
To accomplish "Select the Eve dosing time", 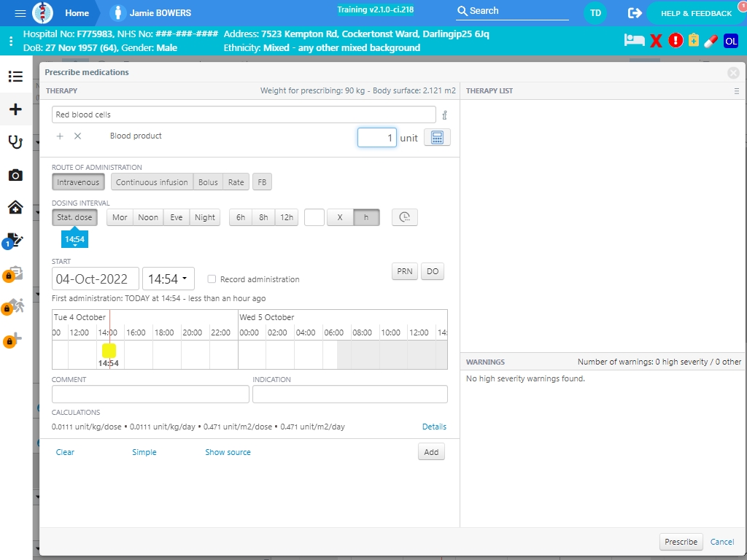I will point(177,217).
